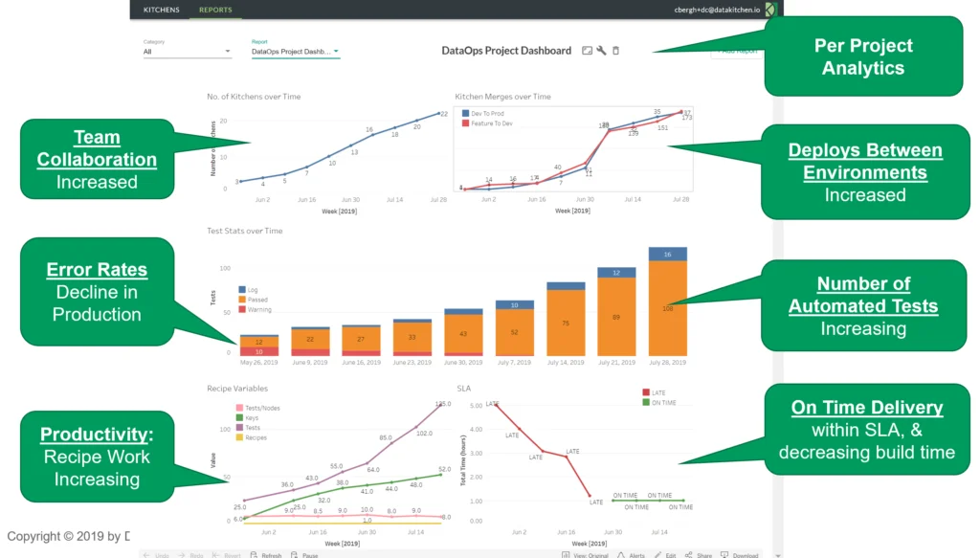The width and height of the screenshot is (980, 558).
Task: Open the Category dropdown showing All
Action: coord(187,51)
